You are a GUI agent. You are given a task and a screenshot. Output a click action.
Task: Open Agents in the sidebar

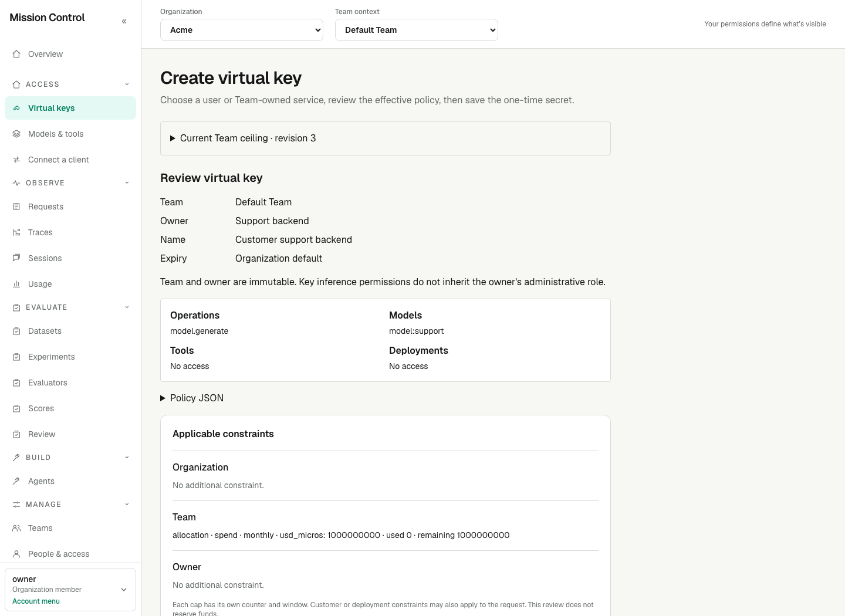coord(70,481)
